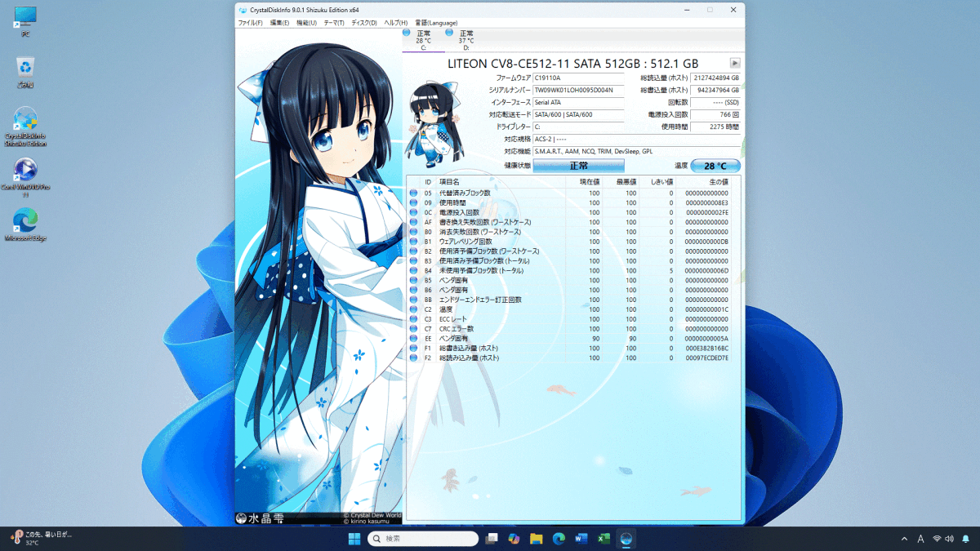Screen dimensions: 980x551
Task: Click the power-on count value 766 回
Action: pyautogui.click(x=715, y=114)
